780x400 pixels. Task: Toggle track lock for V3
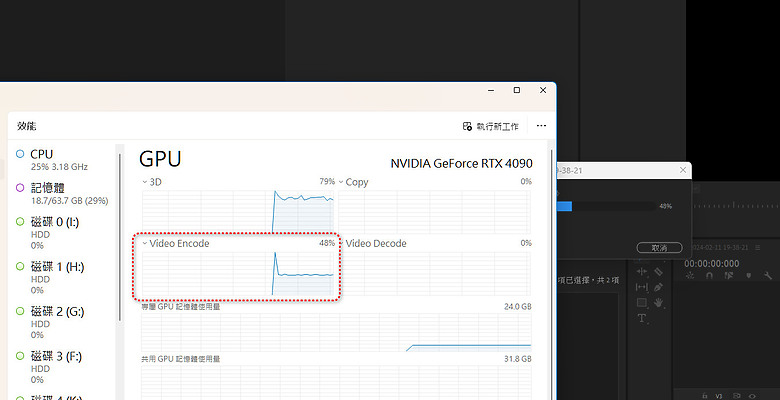[x=704, y=396]
